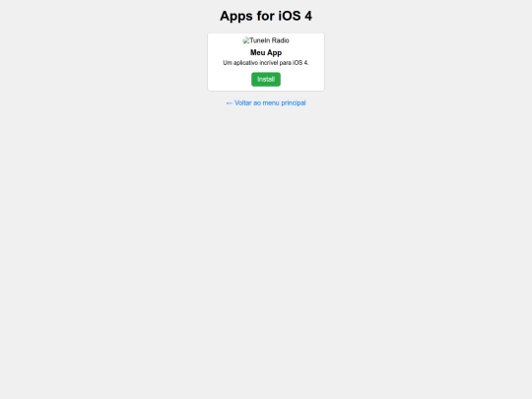
Task: Click the Apps for iOS 4 heading
Action: pos(266,16)
